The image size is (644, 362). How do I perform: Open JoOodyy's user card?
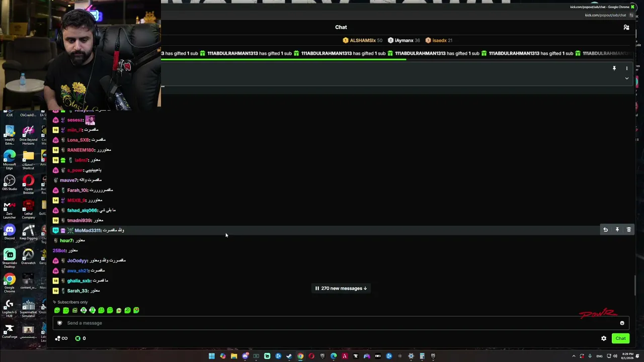pos(77,260)
